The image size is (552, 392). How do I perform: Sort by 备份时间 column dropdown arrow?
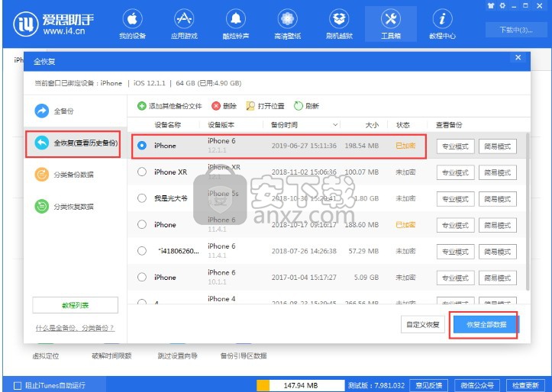pyautogui.click(x=335, y=125)
